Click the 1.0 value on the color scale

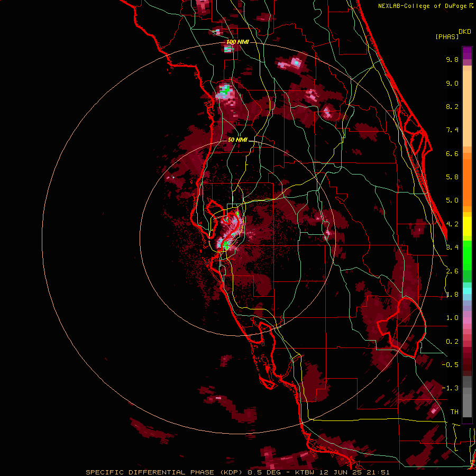[452, 318]
